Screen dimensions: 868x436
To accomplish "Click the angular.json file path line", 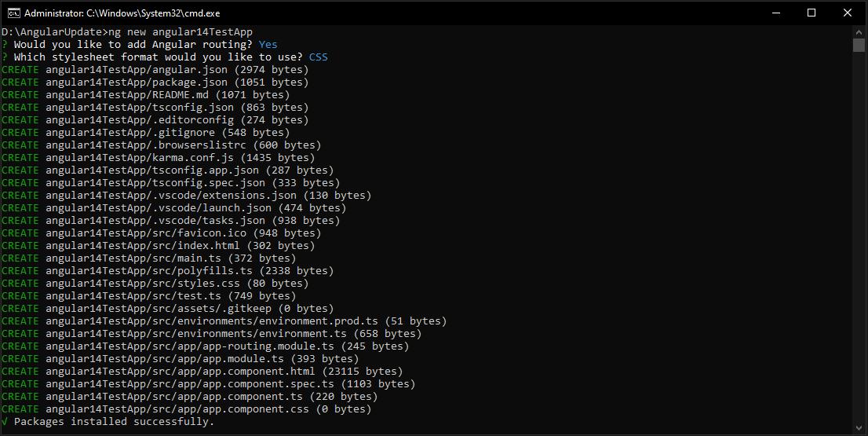I will point(137,70).
